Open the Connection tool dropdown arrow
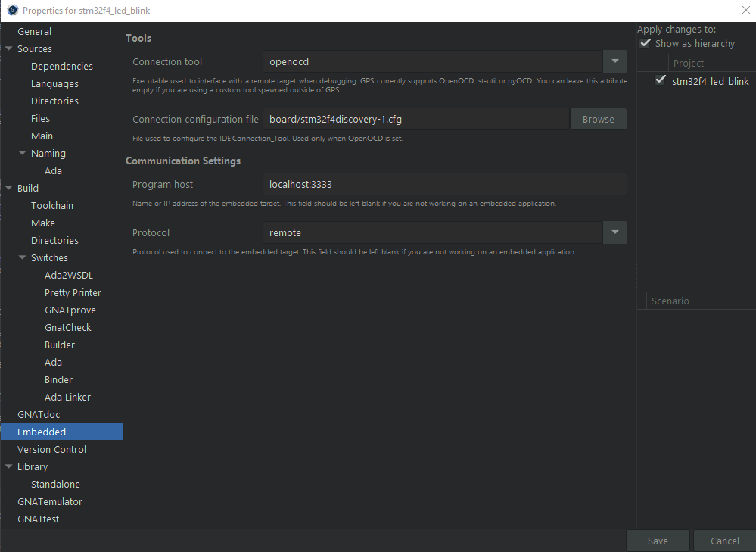The width and height of the screenshot is (756, 552). coord(614,61)
